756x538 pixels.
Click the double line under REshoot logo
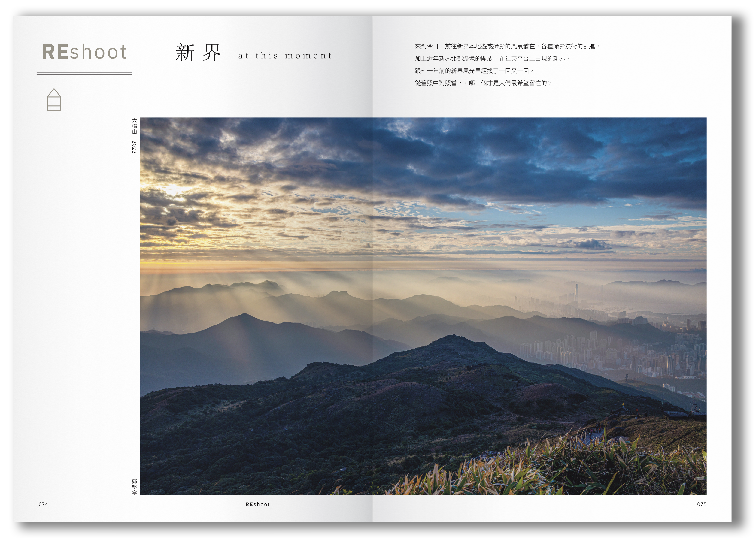(x=84, y=73)
